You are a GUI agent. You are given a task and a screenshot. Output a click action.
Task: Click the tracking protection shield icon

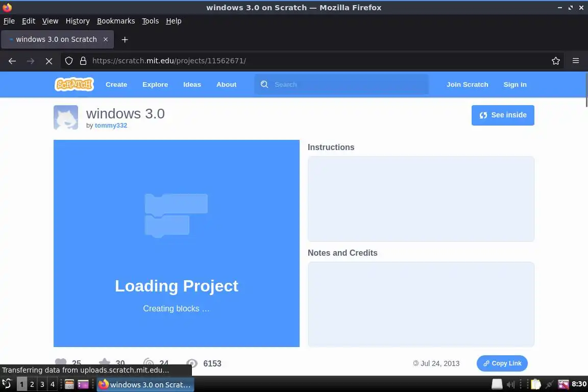click(68, 61)
